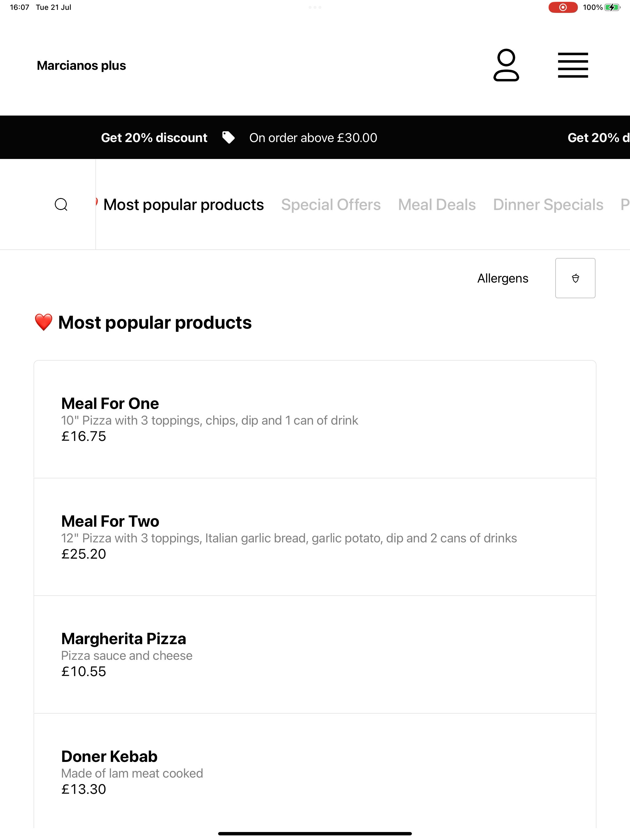The image size is (630, 840).
Task: Open the hamburger menu
Action: click(x=573, y=65)
